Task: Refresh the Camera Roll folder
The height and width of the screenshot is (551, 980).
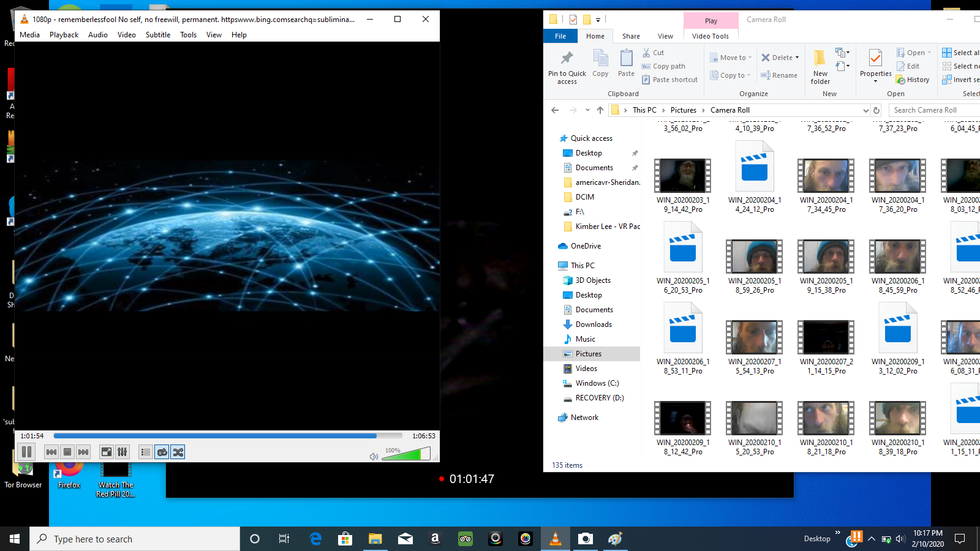Action: 876,110
